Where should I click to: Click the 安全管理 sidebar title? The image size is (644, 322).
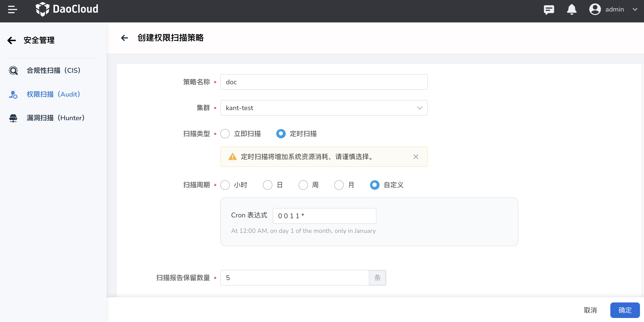[x=39, y=40]
